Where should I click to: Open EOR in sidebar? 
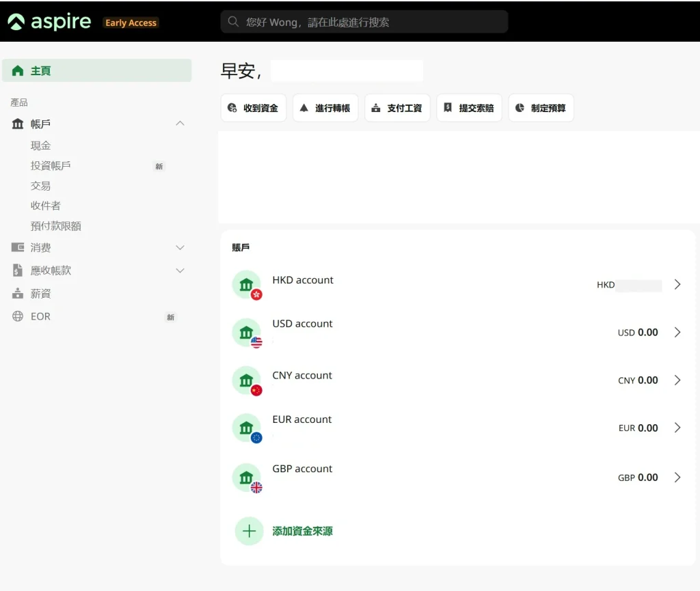pyautogui.click(x=40, y=316)
